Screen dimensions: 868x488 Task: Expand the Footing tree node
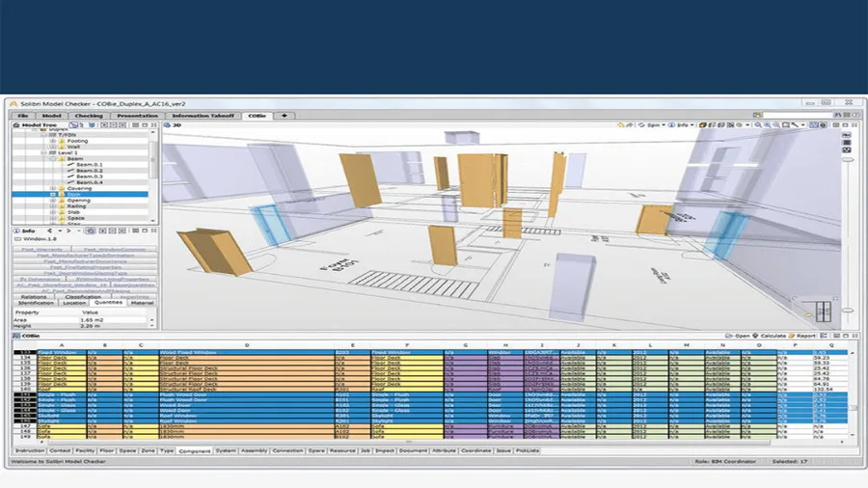pos(53,141)
